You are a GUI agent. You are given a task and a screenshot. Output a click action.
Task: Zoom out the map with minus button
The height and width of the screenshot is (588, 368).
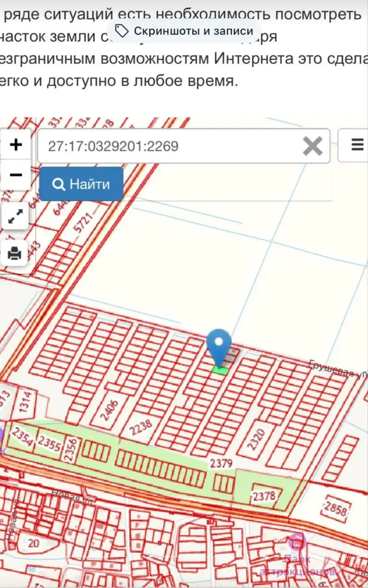click(x=16, y=175)
